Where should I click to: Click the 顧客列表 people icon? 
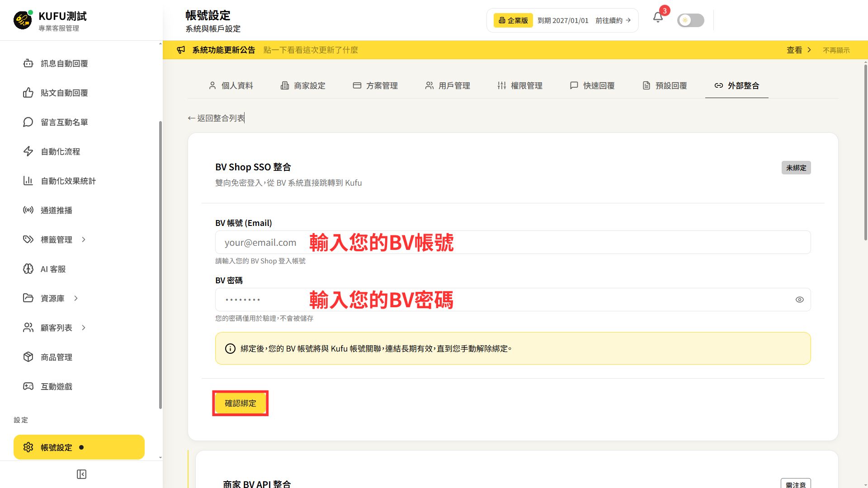(28, 328)
